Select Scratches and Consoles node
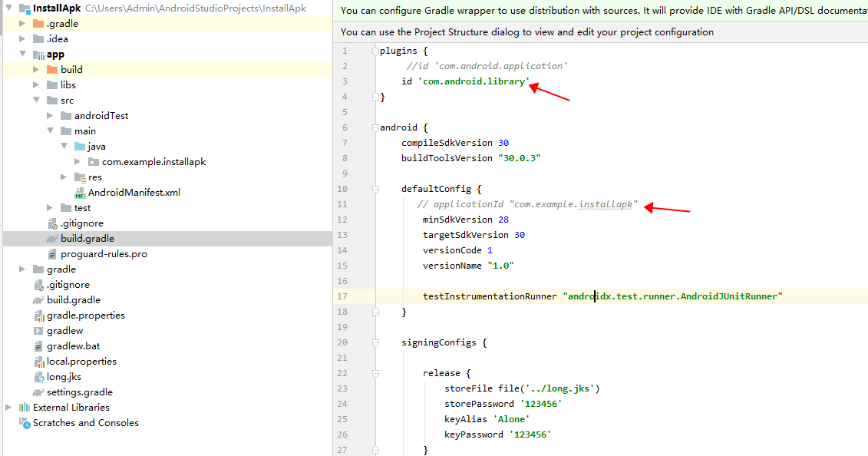The height and width of the screenshot is (456, 868). pyautogui.click(x=86, y=423)
